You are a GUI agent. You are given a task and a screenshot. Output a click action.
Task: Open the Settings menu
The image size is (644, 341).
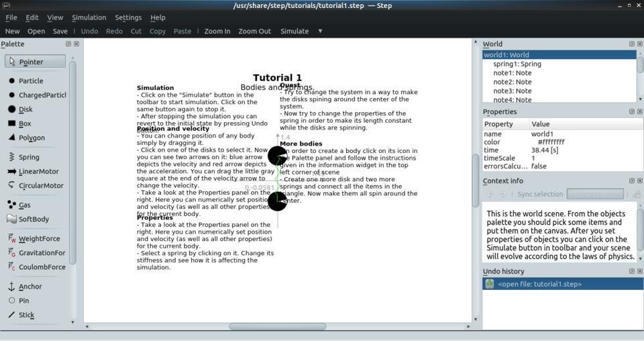128,17
